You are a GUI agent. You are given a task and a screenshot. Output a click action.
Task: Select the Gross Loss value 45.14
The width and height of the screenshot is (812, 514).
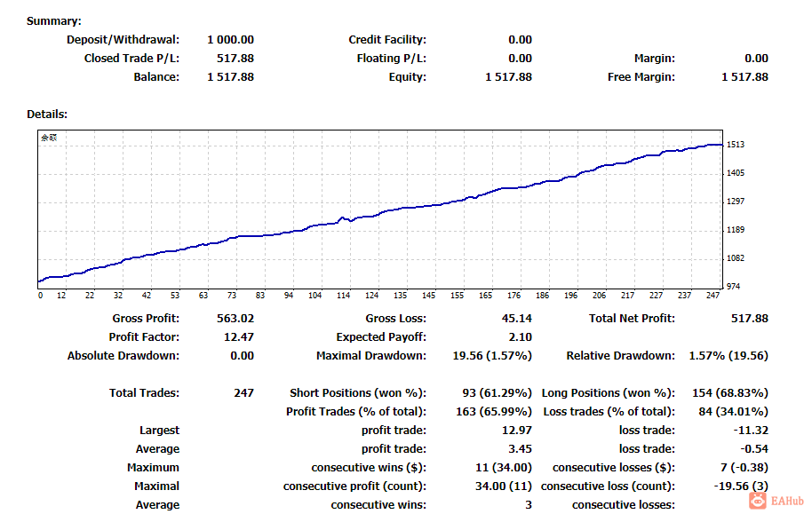(517, 319)
